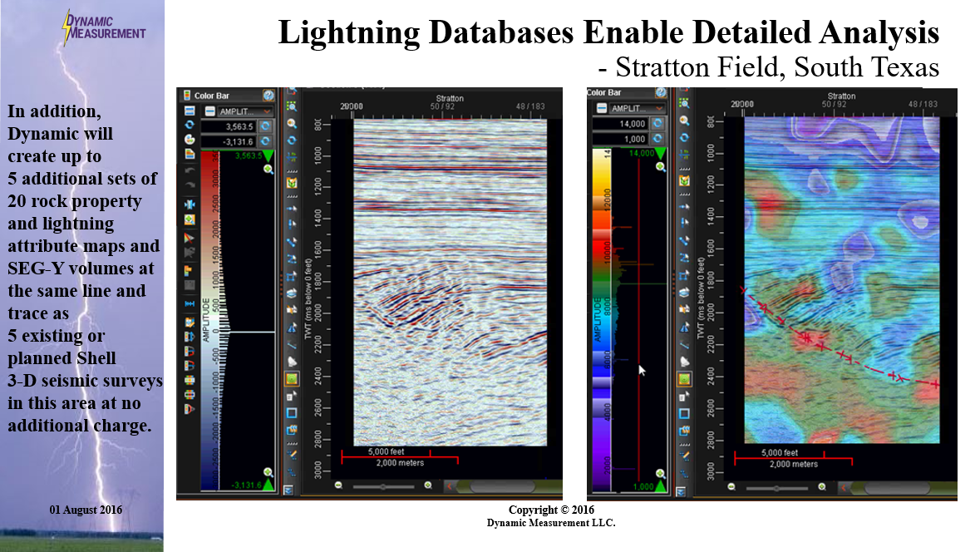Click red-blue amplitude color bar in left panel
The width and height of the screenshot is (980, 552).
(209, 321)
